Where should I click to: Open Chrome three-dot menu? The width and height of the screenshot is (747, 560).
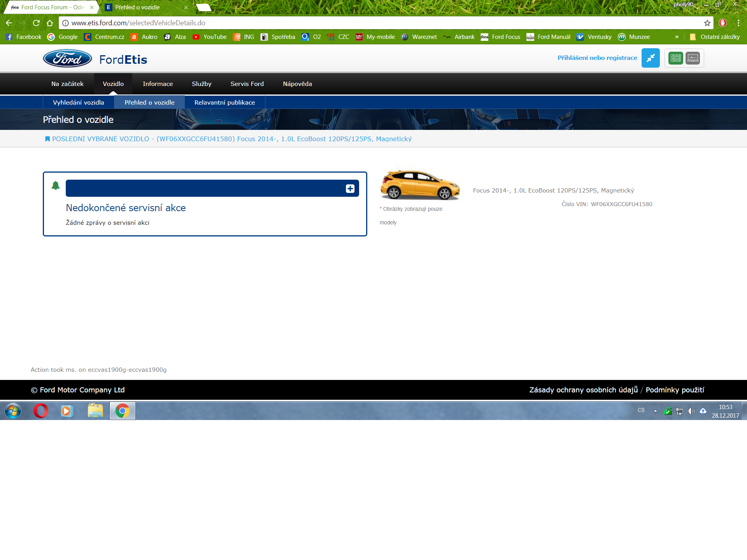(738, 23)
